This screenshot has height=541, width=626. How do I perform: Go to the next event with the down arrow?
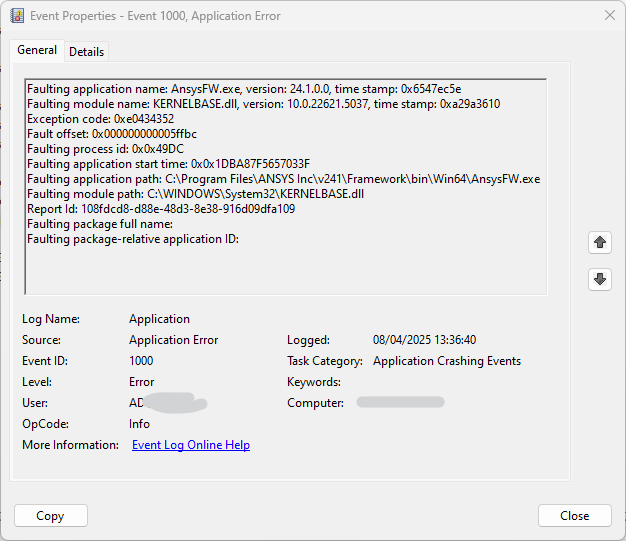click(x=600, y=279)
